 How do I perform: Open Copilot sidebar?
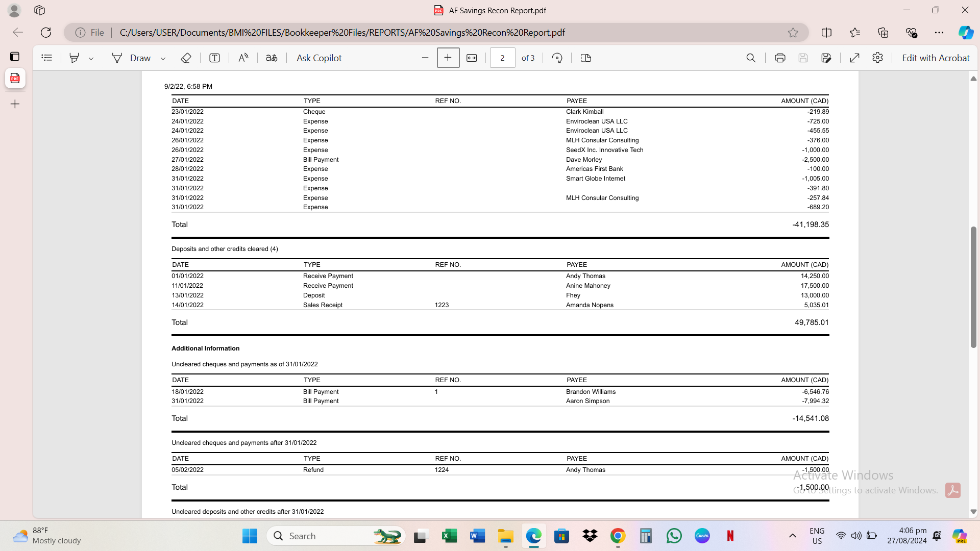966,33
